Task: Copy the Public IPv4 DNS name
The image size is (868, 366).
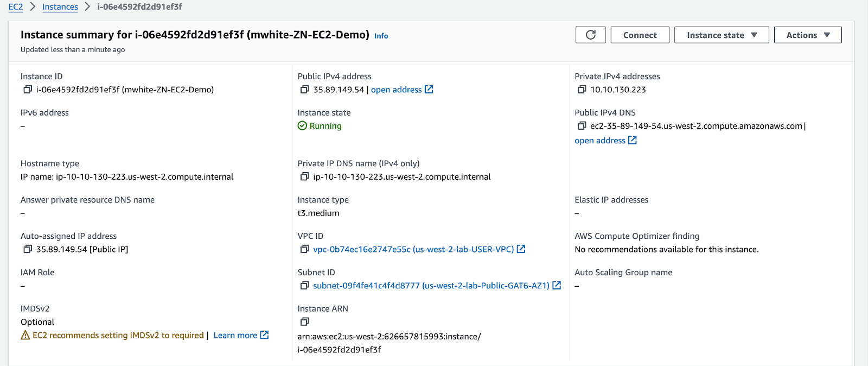Action: tap(582, 126)
